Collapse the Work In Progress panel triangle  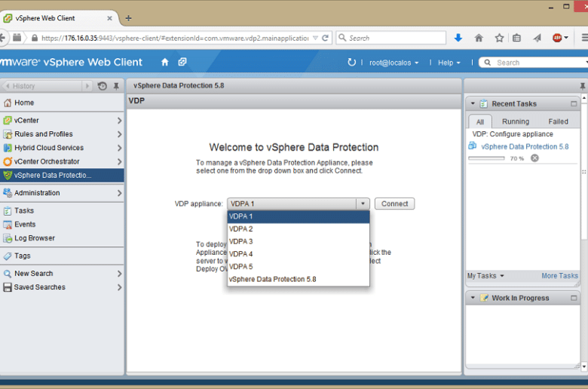point(473,298)
